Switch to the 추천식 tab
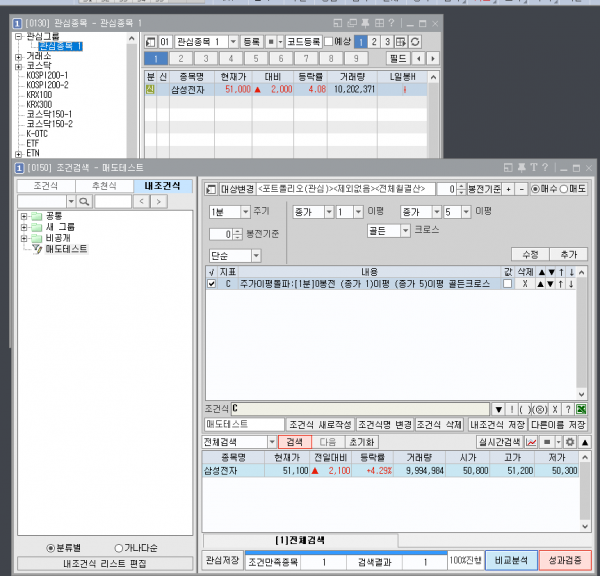The height and width of the screenshot is (576, 600). coord(104,186)
